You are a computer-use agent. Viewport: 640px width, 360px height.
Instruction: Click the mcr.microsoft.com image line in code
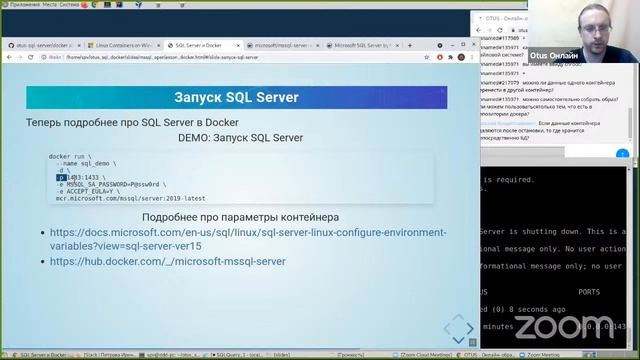point(131,198)
